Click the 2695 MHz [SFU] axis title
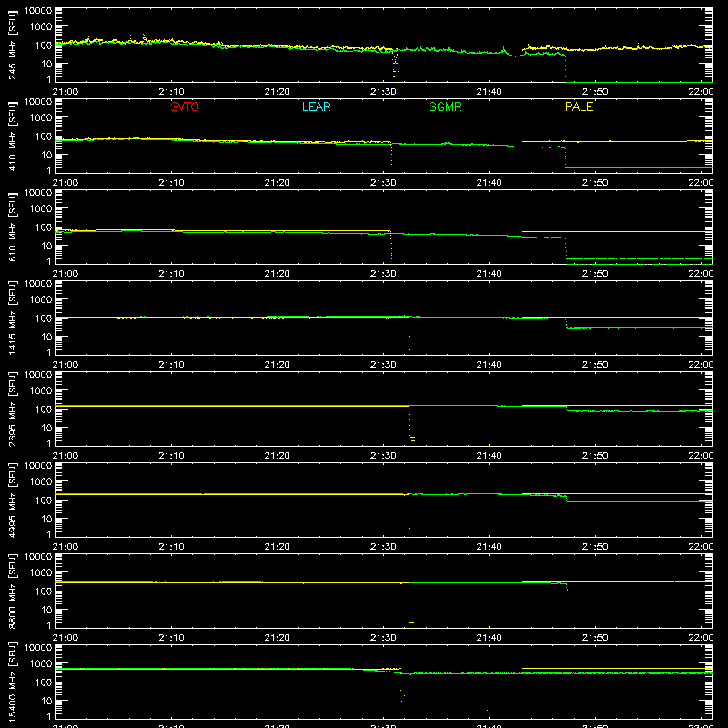 click(x=12, y=409)
